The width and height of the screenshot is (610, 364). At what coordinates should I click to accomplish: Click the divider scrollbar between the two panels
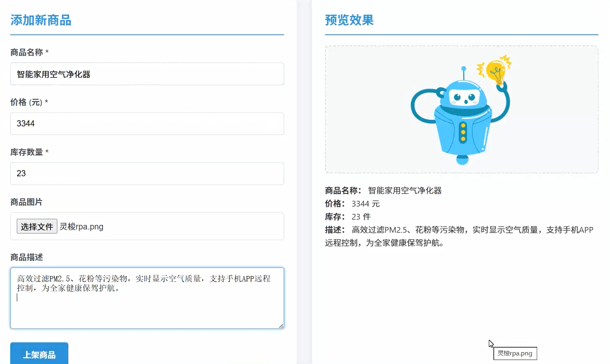304,182
